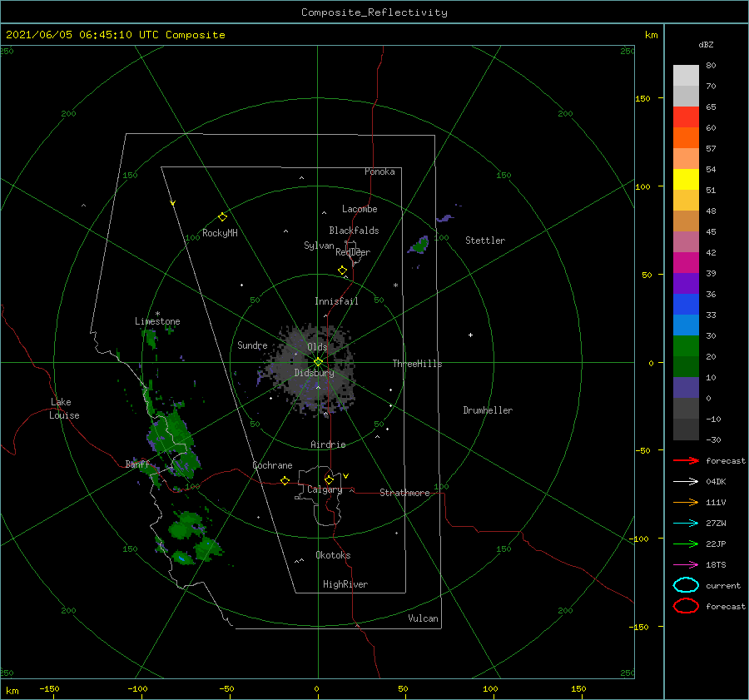This screenshot has width=749, height=700.
Task: Select the 30 dBZ light blue swatch
Action: (x=686, y=325)
